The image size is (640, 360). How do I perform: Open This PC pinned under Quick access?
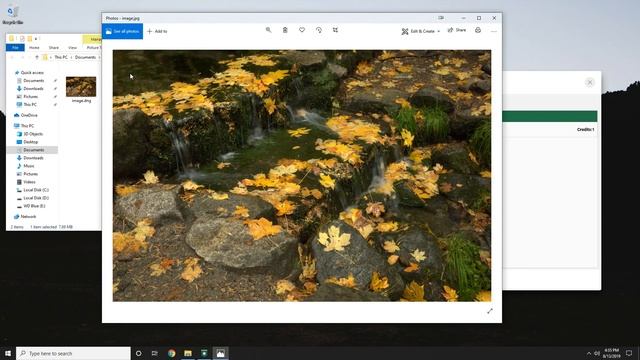30,105
